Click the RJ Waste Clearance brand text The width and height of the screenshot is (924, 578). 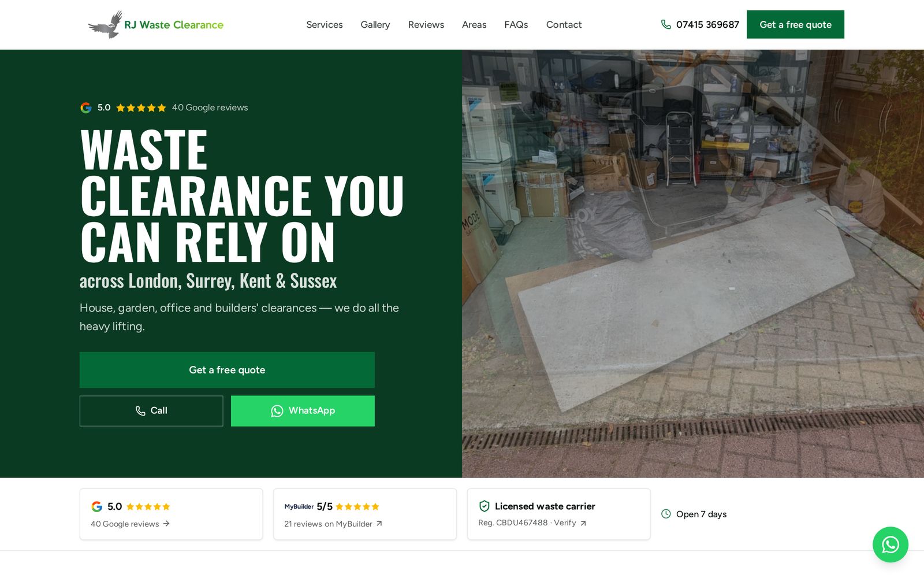click(x=174, y=25)
